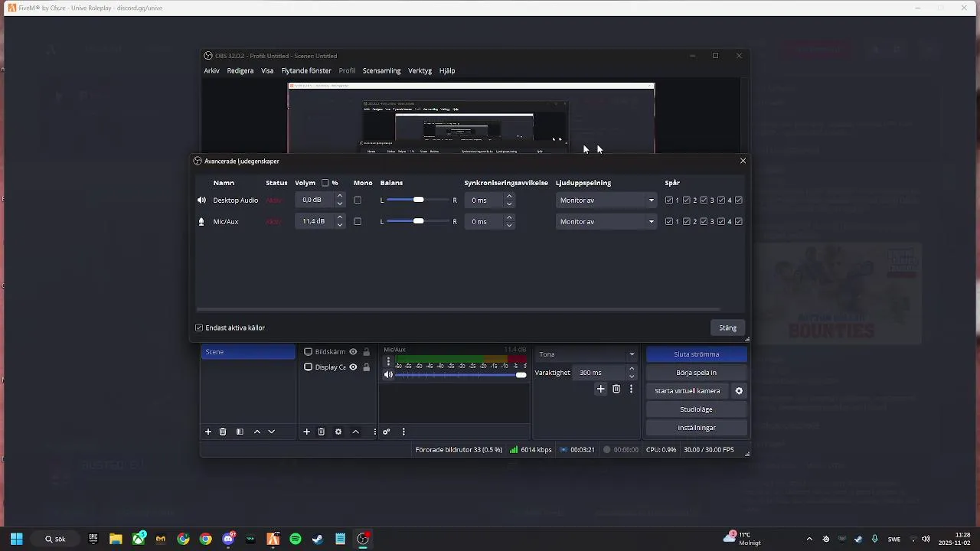Toggle track 4 for Desktop Audio
This screenshot has width=980, height=551.
click(721, 201)
